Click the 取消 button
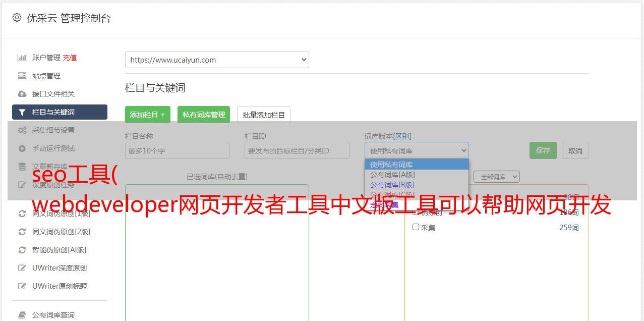 pos(575,150)
